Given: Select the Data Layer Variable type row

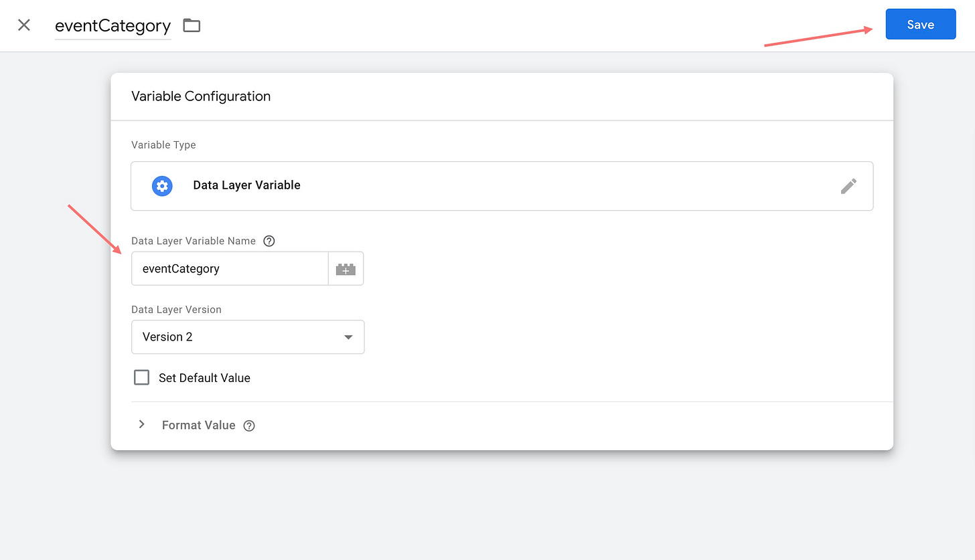Looking at the screenshot, I should click(502, 186).
